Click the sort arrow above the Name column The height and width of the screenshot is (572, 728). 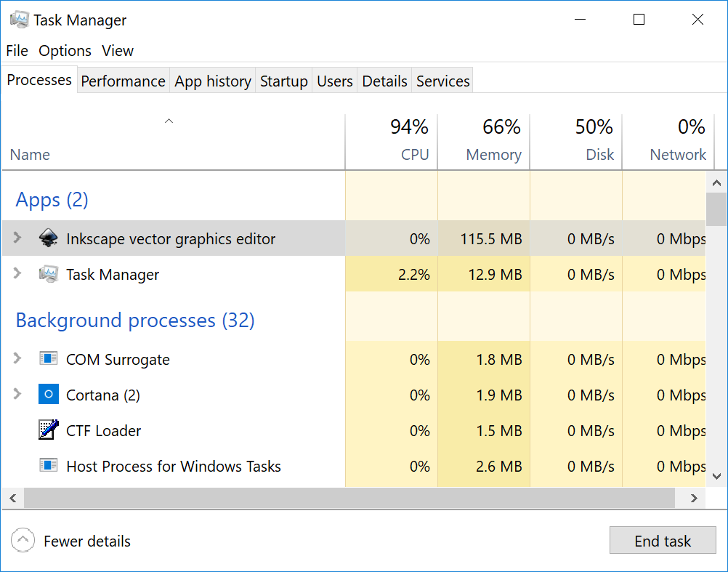(169, 121)
